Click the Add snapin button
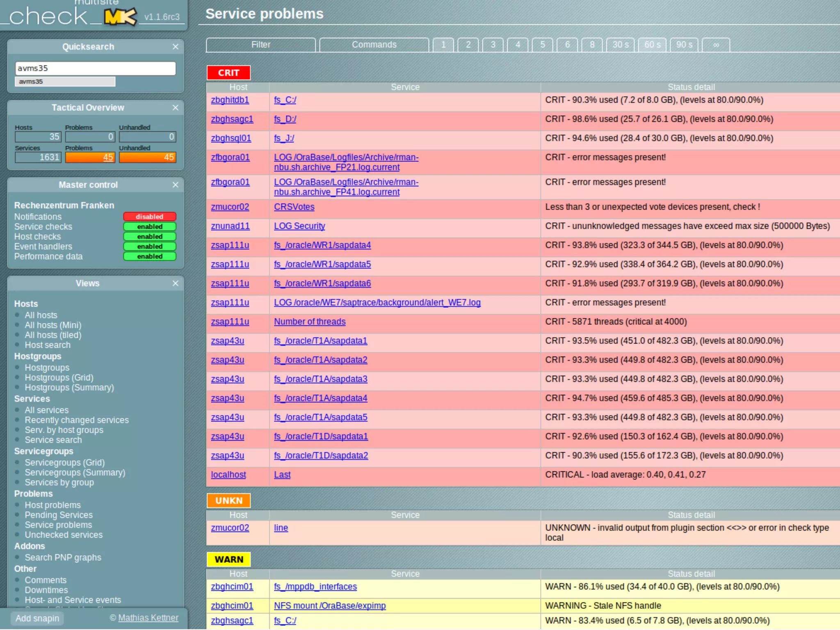This screenshot has width=840, height=630. point(37,618)
